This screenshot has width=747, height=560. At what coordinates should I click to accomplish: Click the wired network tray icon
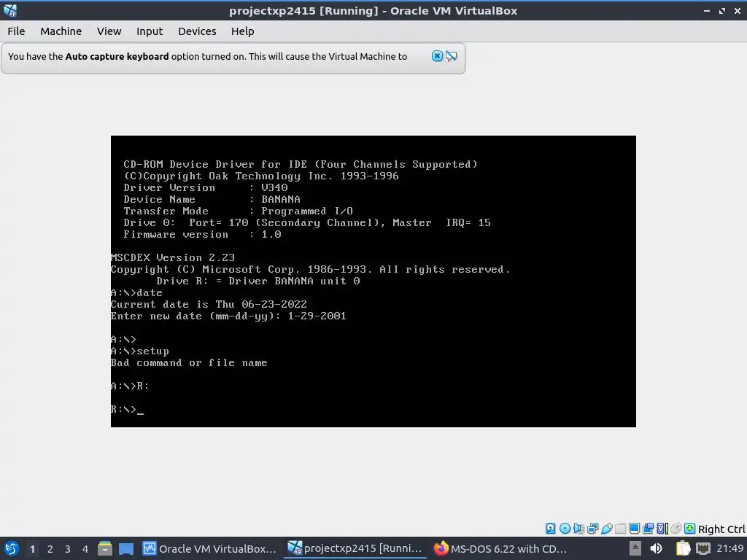(703, 548)
